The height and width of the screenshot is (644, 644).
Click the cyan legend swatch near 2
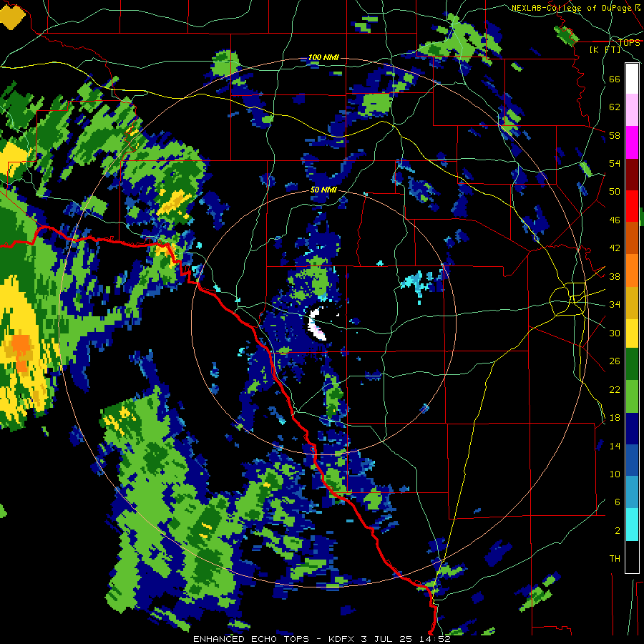pos(632,525)
